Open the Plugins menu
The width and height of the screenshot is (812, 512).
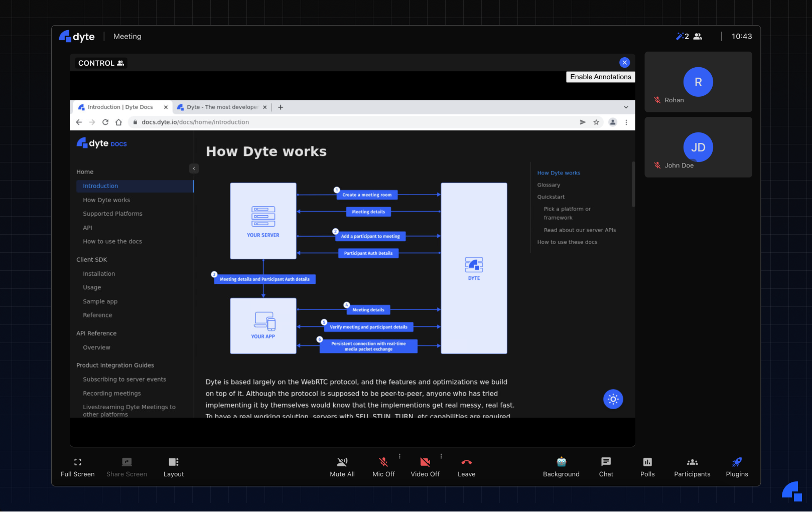point(737,467)
